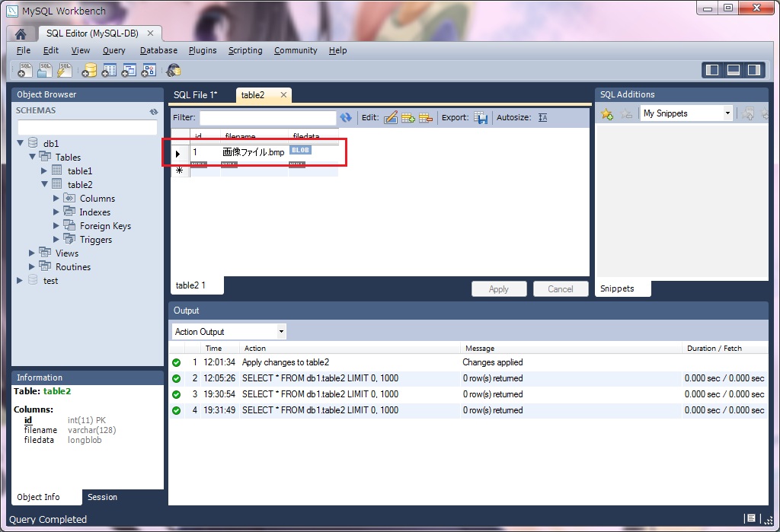Viewport: 780px width, 532px height.
Task: Click the Filter input field
Action: [x=267, y=118]
